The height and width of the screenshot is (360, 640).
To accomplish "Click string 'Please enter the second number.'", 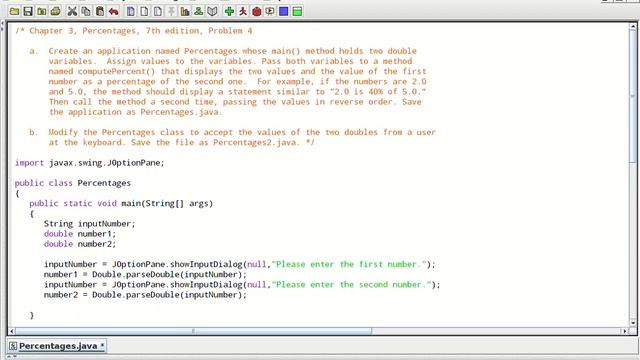I will coord(351,284).
